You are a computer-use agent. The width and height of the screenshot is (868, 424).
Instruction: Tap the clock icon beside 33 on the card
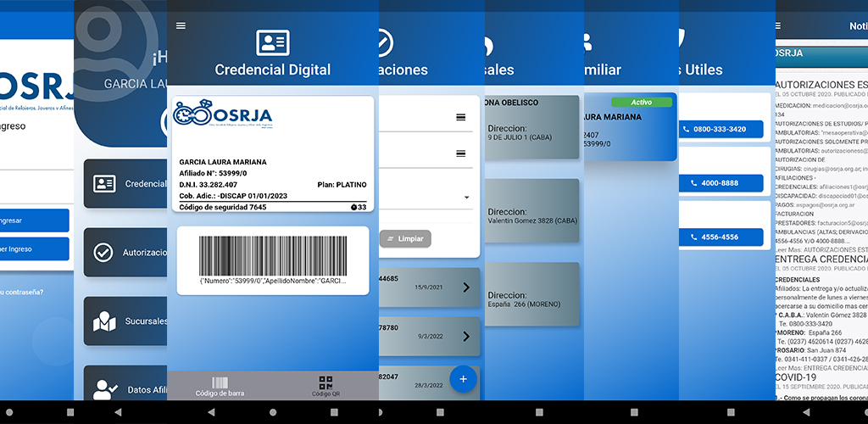click(353, 207)
